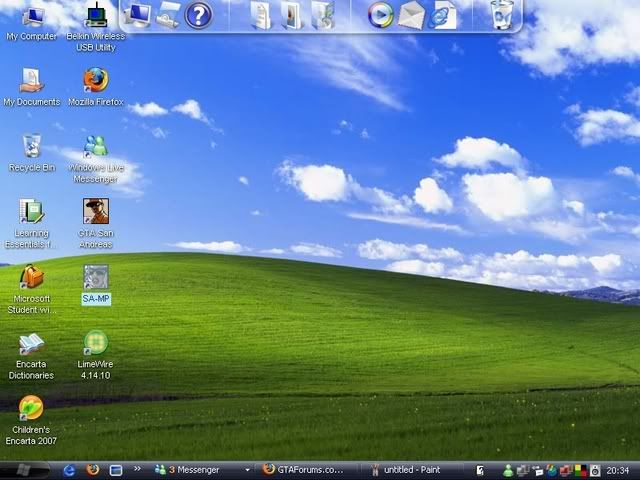The image size is (640, 480).
Task: Select the Windows Live Messenger desktop shortcut
Action: click(x=96, y=159)
